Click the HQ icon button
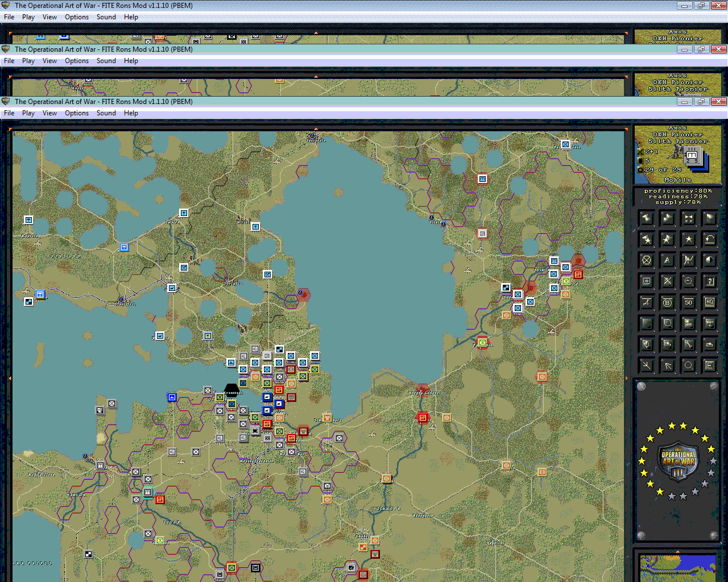The width and height of the screenshot is (728, 582). 709,302
